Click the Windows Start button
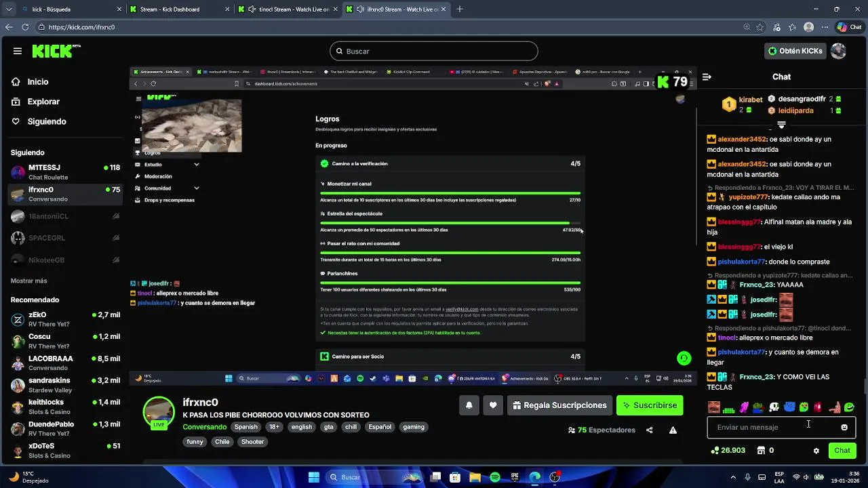The height and width of the screenshot is (488, 868). click(314, 477)
